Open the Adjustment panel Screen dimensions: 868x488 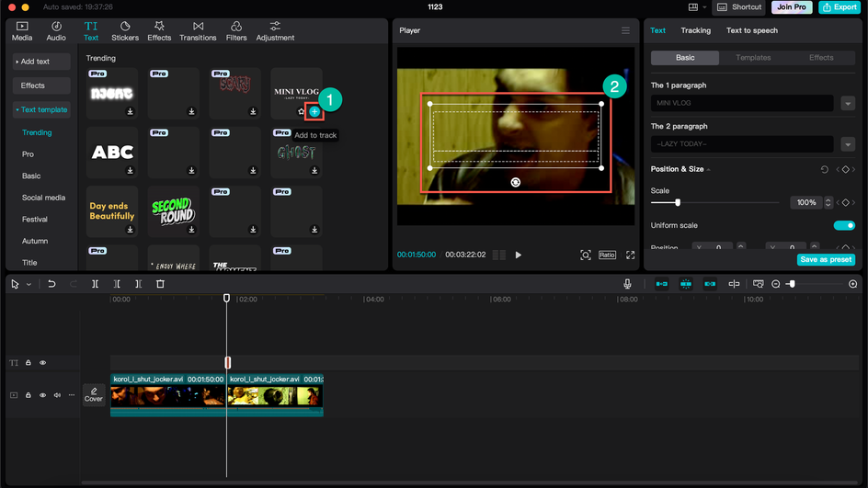tap(275, 31)
